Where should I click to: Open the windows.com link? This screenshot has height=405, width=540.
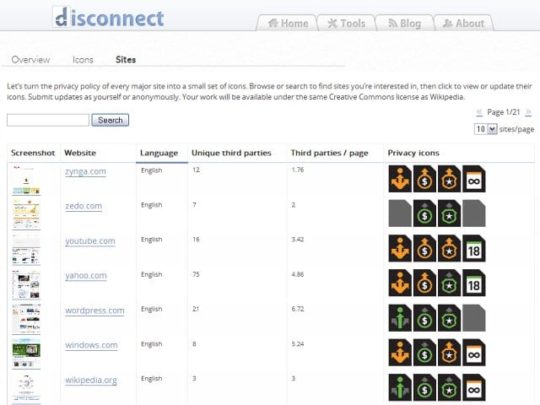(91, 345)
